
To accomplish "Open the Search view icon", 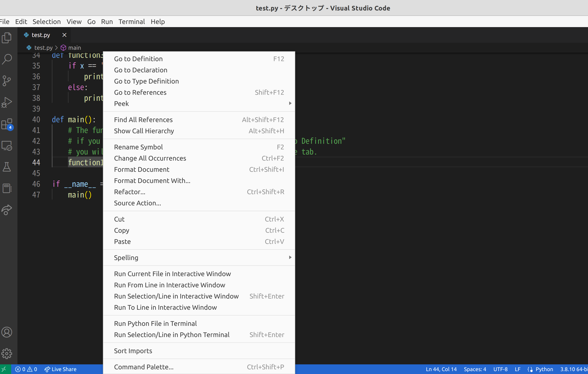I will 7,59.
